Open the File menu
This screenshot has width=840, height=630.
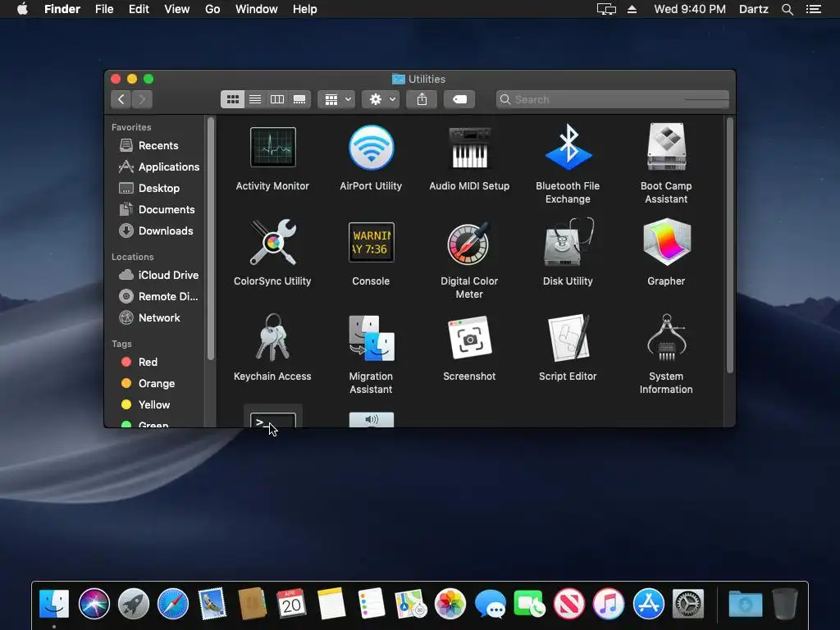tap(104, 9)
